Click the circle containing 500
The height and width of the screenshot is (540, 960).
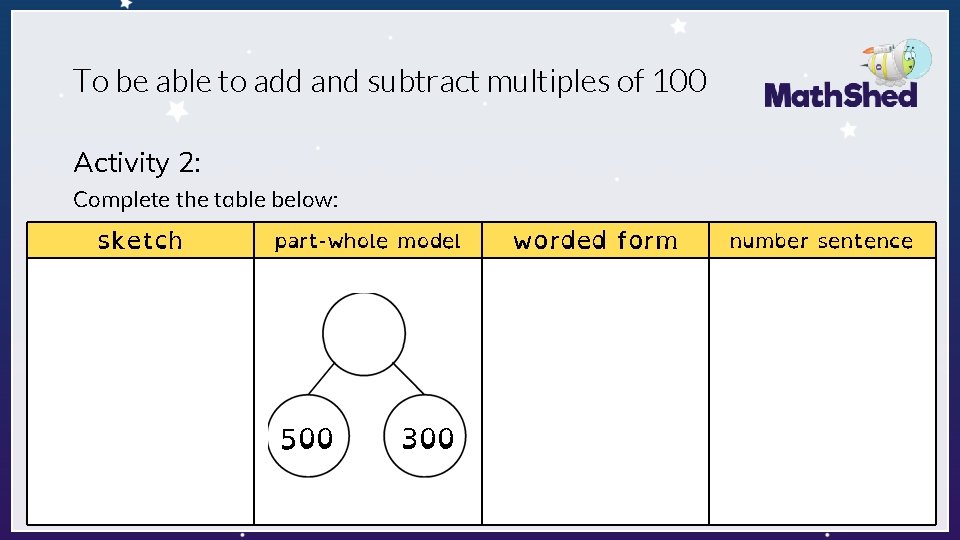308,436
